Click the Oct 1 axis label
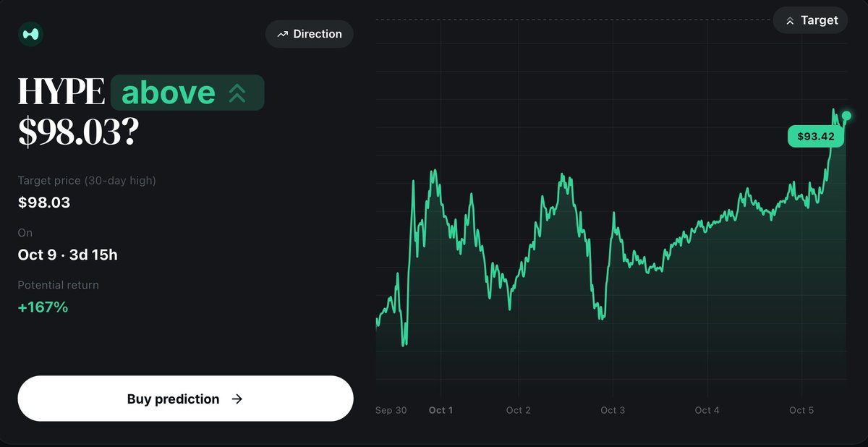The width and height of the screenshot is (868, 447). point(441,410)
